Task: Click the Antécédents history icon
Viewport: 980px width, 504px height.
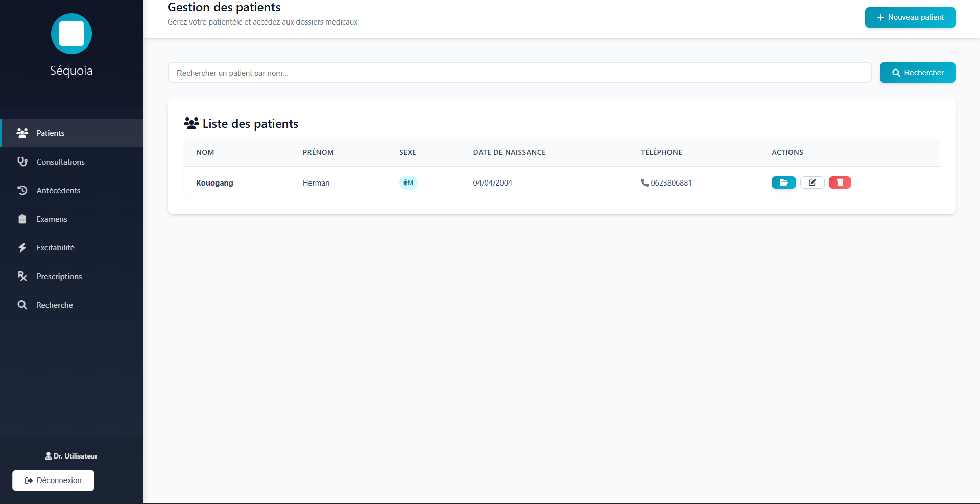Action: coord(22,190)
